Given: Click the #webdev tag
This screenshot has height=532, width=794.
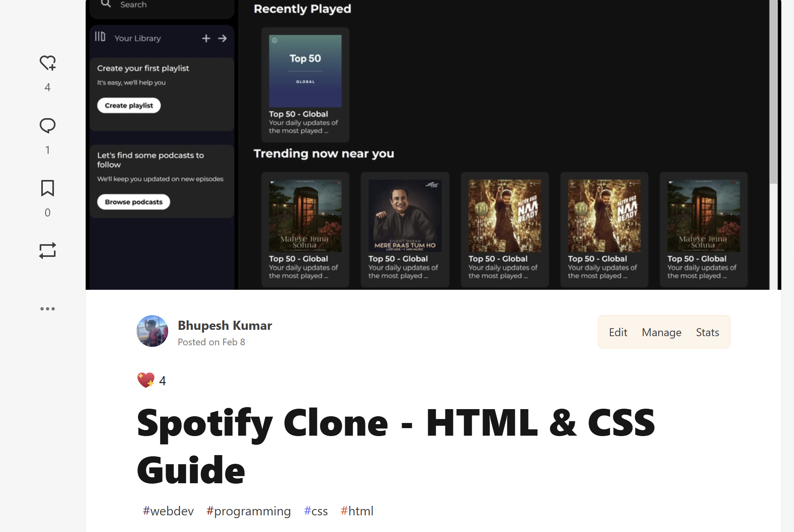Looking at the screenshot, I should pos(168,511).
